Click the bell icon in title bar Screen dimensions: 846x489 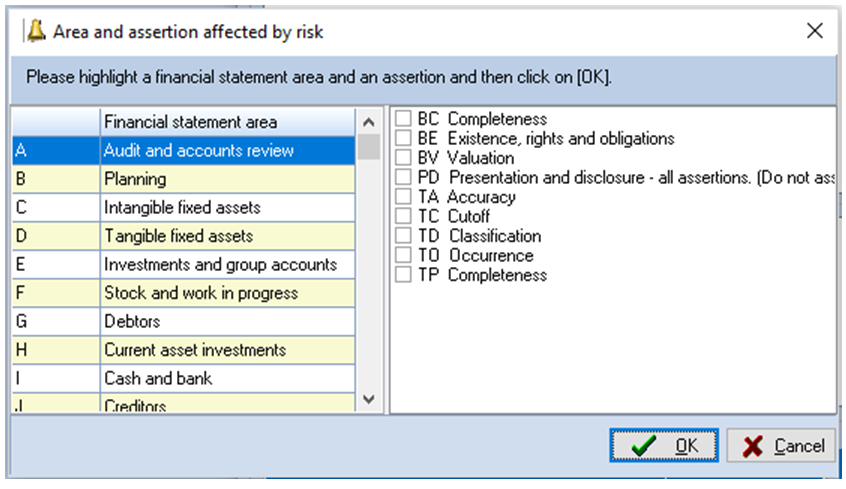36,31
